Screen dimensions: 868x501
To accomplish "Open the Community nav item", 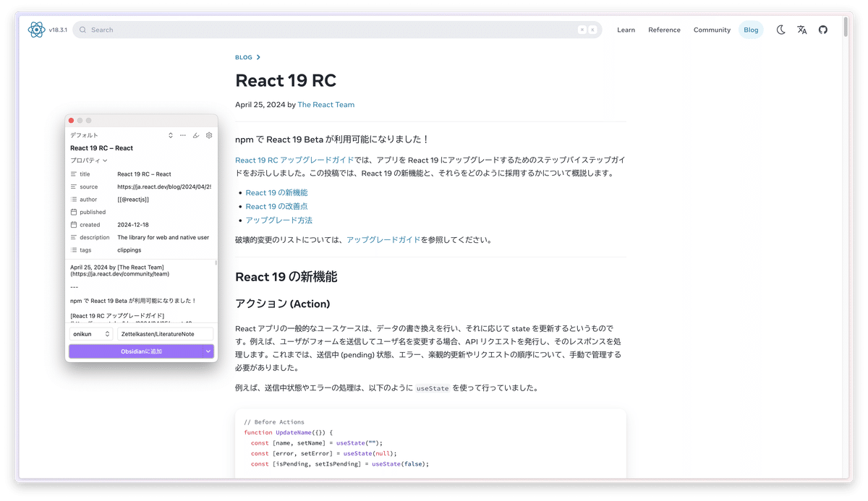I will (x=712, y=30).
